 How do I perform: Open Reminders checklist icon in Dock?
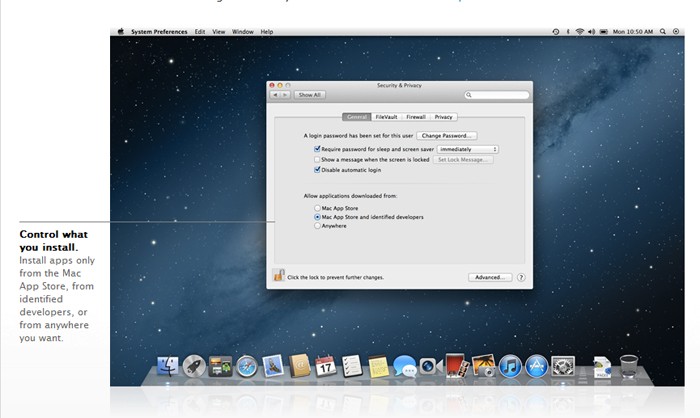(x=352, y=366)
